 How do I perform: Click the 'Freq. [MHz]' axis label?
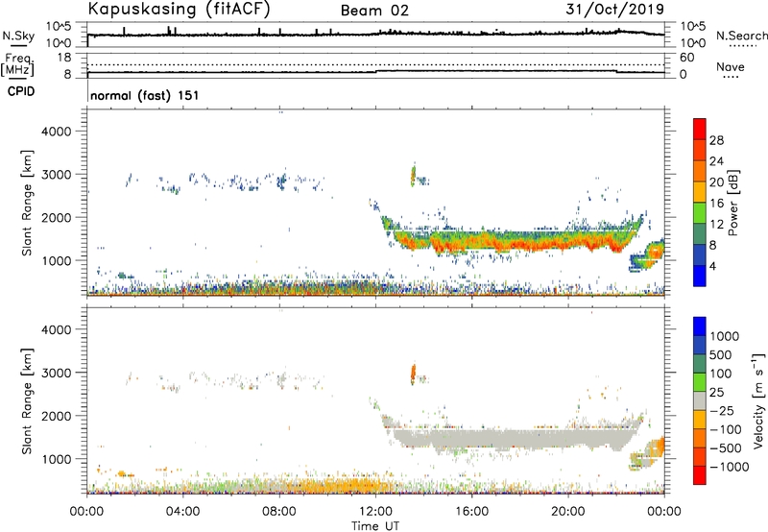click(x=18, y=65)
